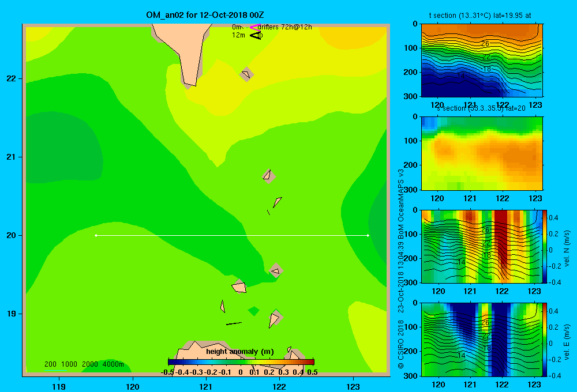Click the island near 20.8N on the main map

(268, 176)
